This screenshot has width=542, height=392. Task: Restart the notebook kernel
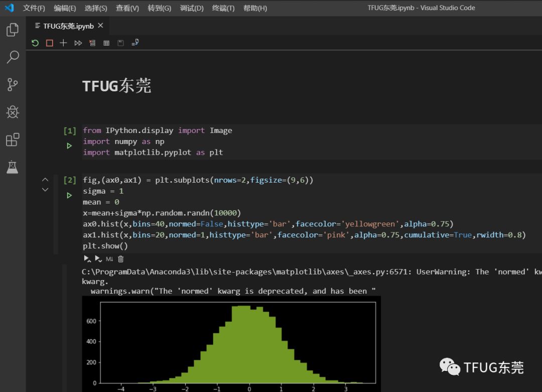click(35, 43)
